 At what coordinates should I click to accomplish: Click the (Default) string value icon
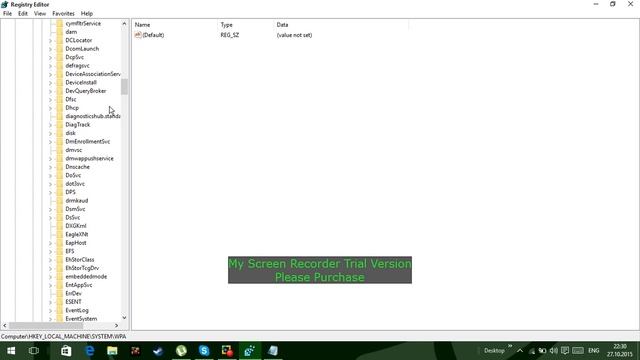tap(138, 35)
